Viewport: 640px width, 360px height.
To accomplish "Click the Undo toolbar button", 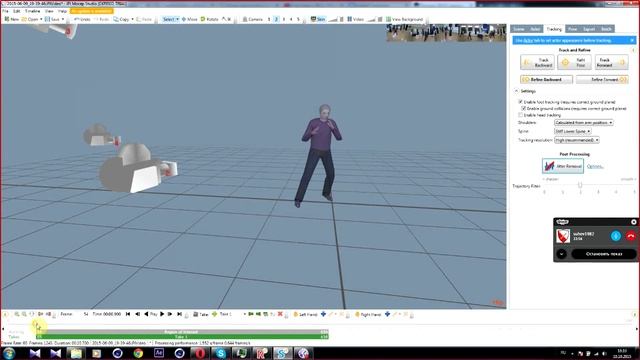I will (82, 19).
